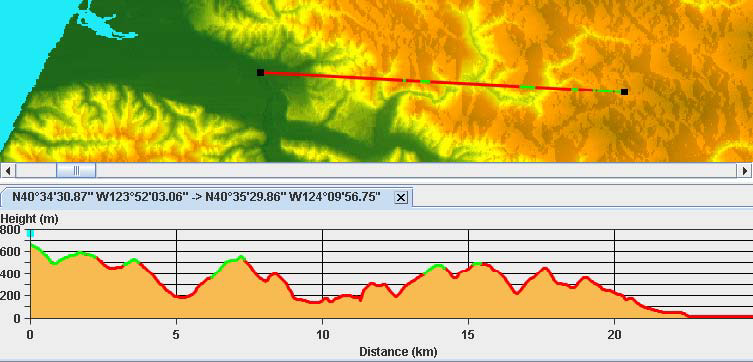Select the western black endpoint of the path

[x=260, y=72]
